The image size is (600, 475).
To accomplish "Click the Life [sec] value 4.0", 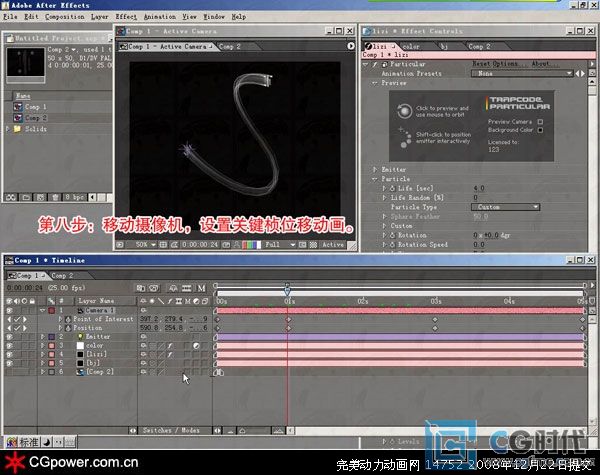I will [x=479, y=188].
